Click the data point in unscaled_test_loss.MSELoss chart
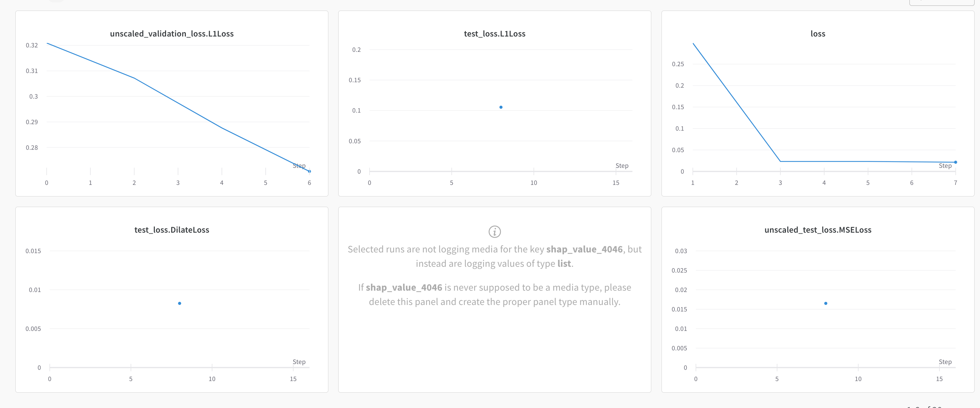Image resolution: width=980 pixels, height=408 pixels. pos(826,303)
